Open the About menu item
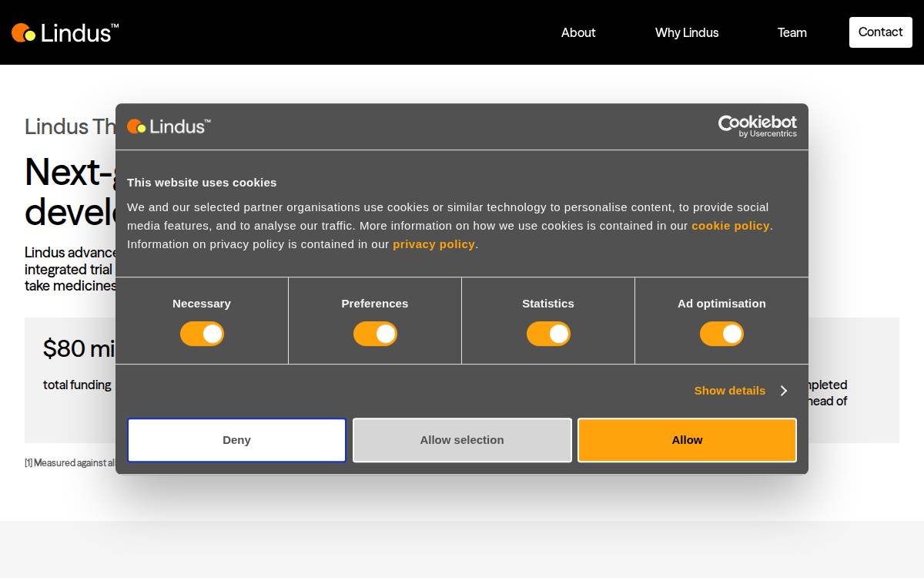Screen dimensions: 924x578 tap(578, 32)
